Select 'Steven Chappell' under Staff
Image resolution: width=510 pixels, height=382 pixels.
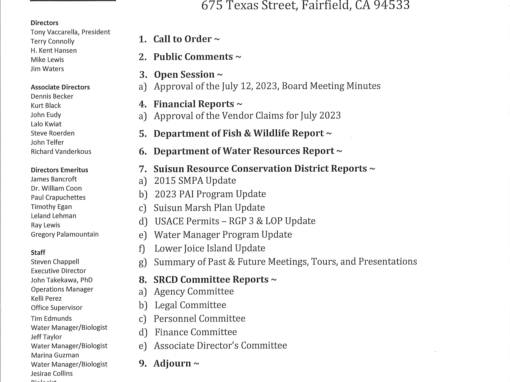point(55,262)
